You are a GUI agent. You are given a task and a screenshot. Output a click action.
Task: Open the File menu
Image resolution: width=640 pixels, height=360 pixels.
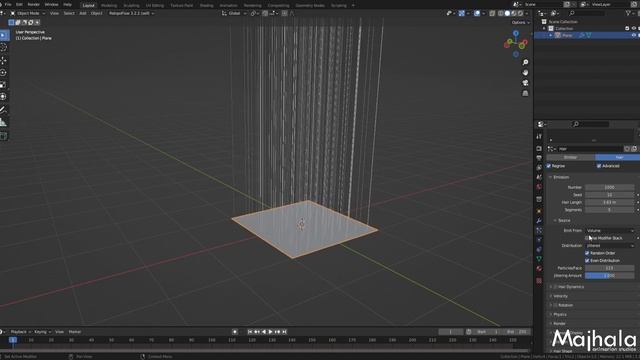pyautogui.click(x=8, y=4)
